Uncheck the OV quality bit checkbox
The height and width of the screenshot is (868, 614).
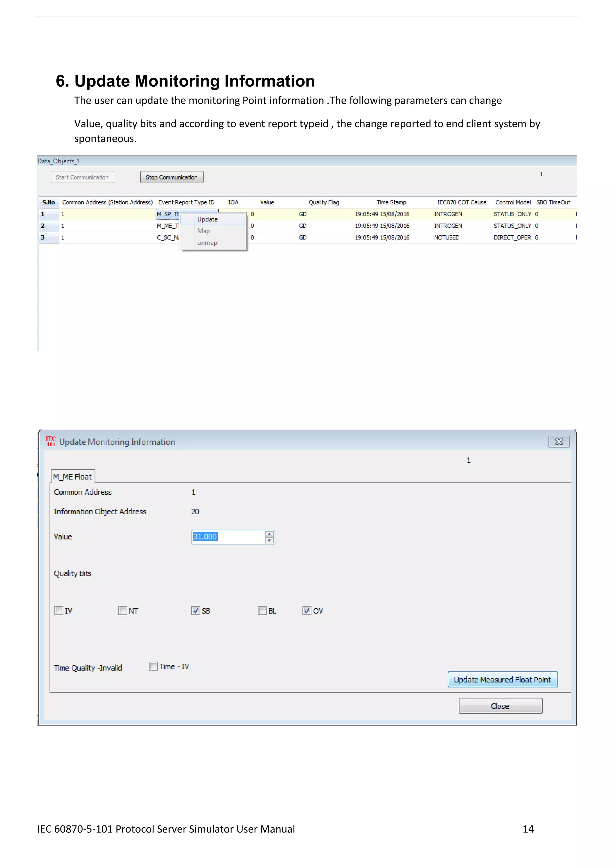click(x=307, y=611)
